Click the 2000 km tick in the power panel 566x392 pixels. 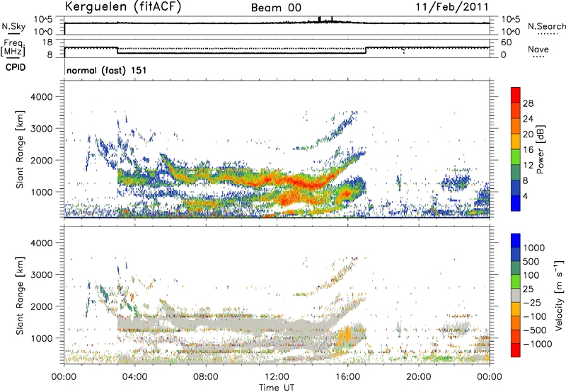[x=41, y=160]
